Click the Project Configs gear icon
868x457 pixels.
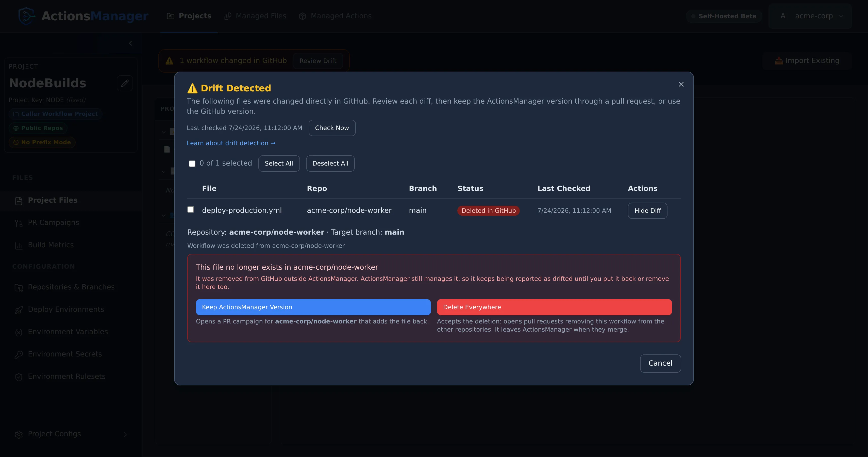click(19, 434)
